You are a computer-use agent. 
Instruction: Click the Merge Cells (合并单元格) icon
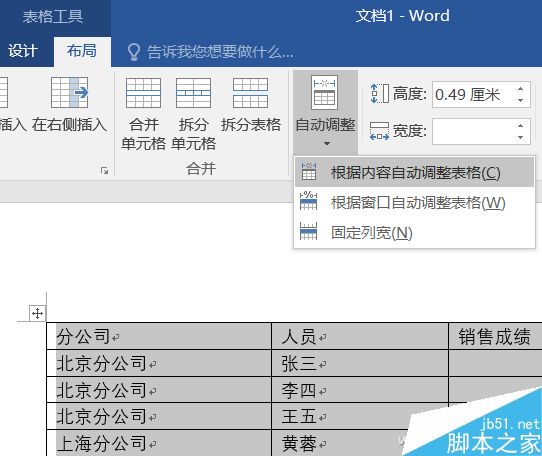[143, 93]
